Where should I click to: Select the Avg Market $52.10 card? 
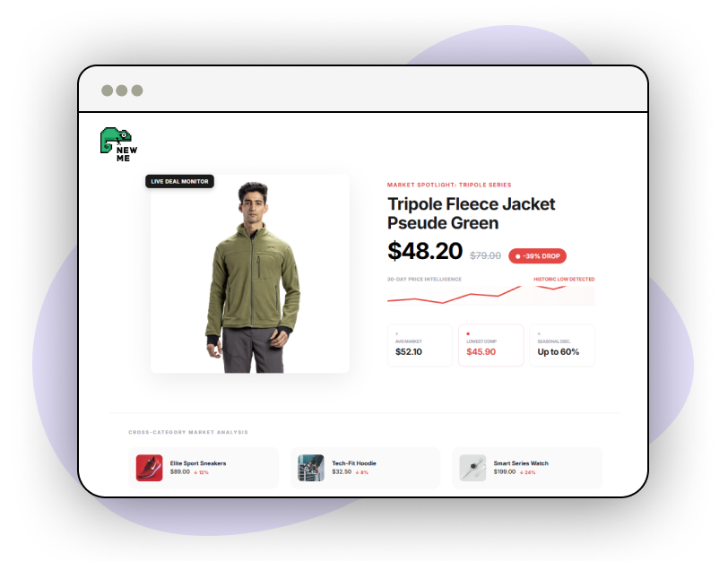[420, 345]
